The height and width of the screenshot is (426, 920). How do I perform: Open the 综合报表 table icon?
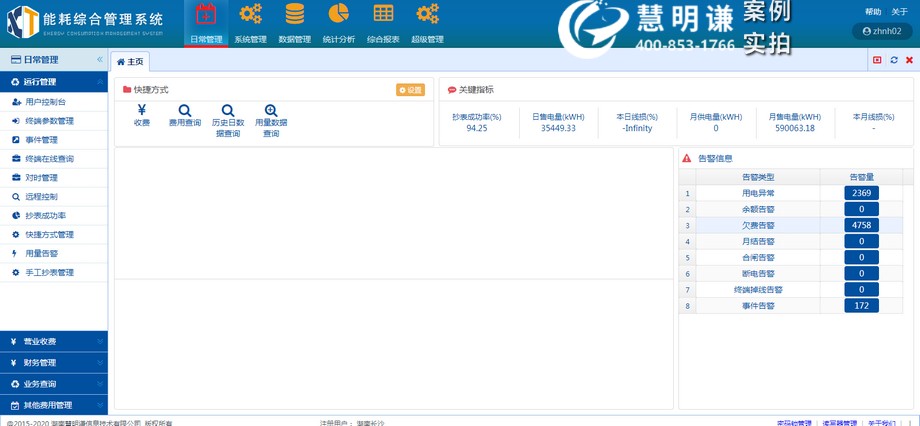click(382, 15)
